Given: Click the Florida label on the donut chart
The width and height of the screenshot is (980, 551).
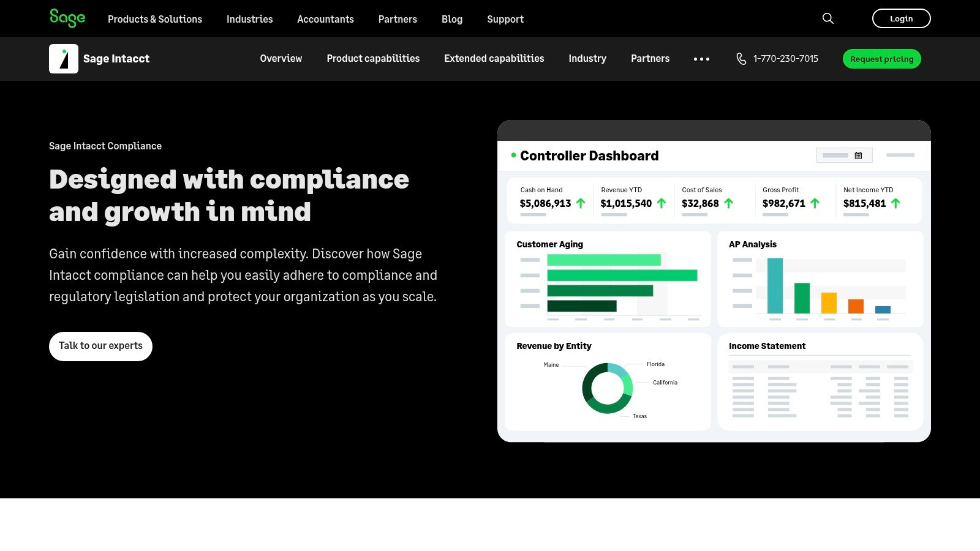Looking at the screenshot, I should coord(655,364).
